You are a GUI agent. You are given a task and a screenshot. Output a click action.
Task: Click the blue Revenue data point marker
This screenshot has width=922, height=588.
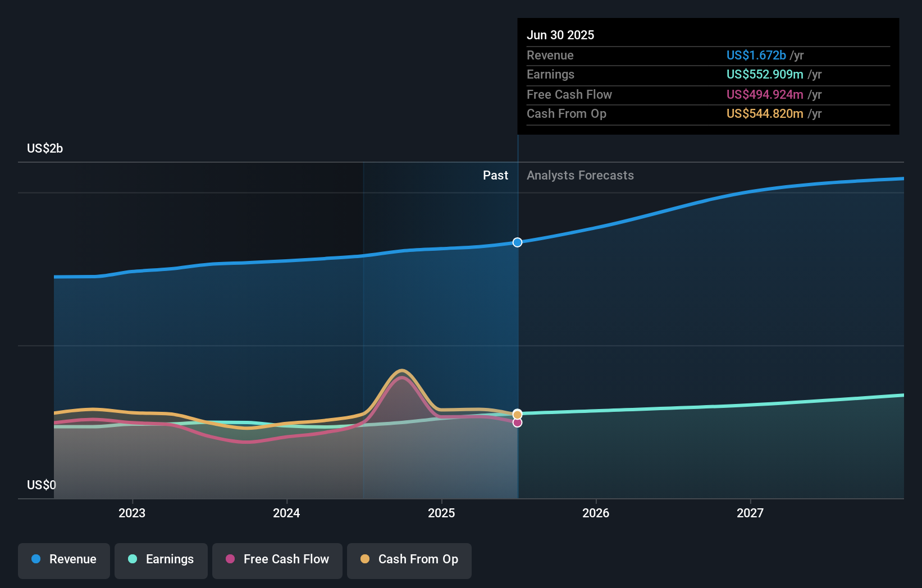pos(517,242)
